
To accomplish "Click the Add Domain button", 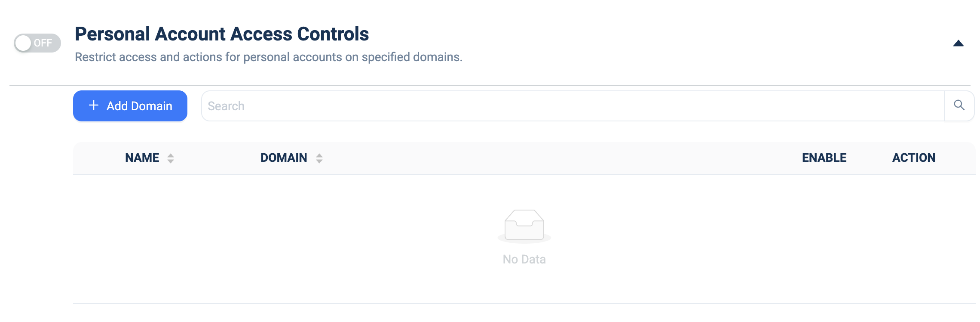I will click(x=130, y=106).
